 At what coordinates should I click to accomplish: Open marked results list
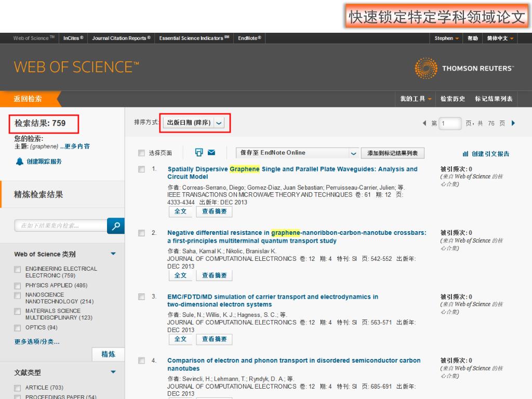(x=494, y=99)
